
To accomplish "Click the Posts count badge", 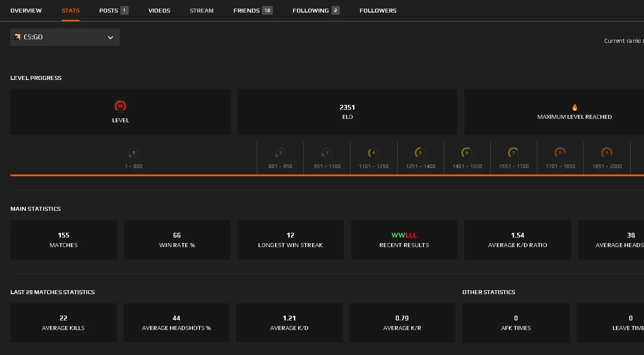I will click(124, 10).
